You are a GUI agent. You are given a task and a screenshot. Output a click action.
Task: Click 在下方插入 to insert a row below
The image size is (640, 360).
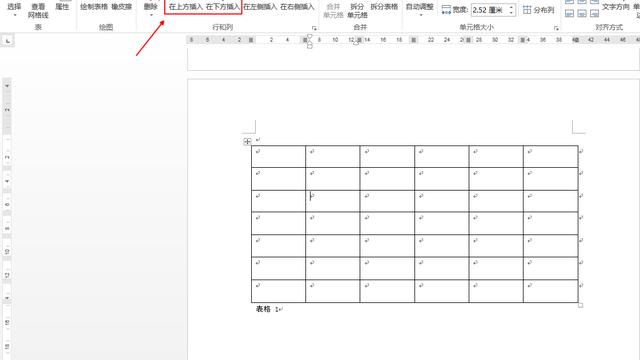(223, 7)
